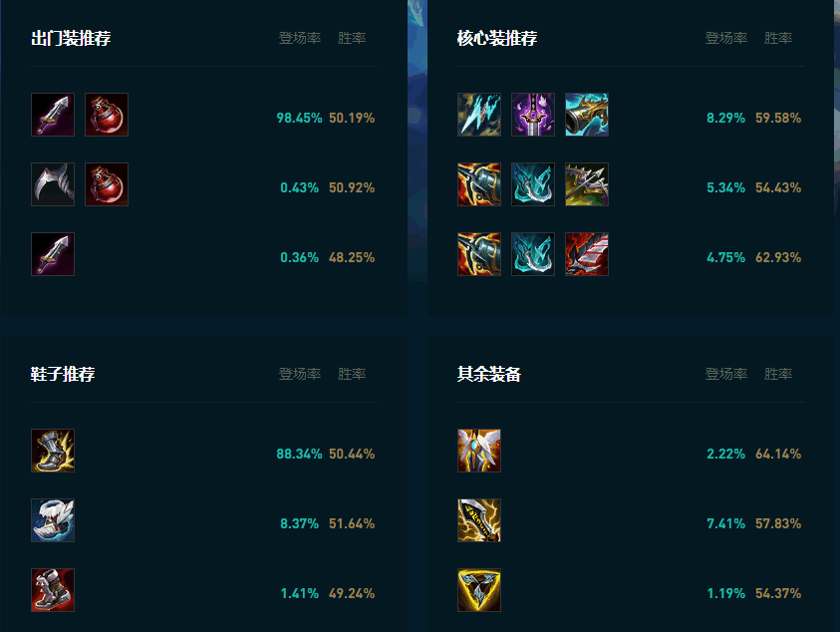Select the Zephyr winged item icon

tap(479, 451)
